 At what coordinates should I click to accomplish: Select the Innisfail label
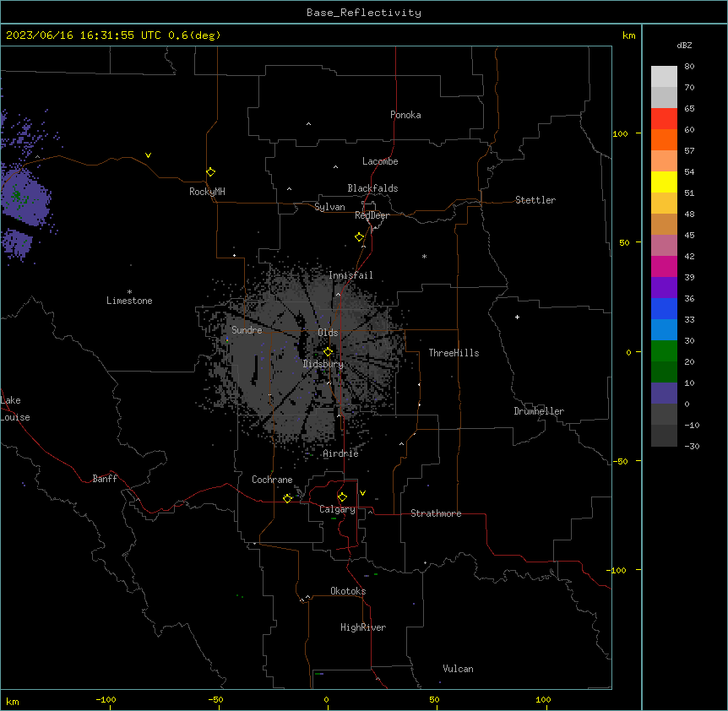350,275
